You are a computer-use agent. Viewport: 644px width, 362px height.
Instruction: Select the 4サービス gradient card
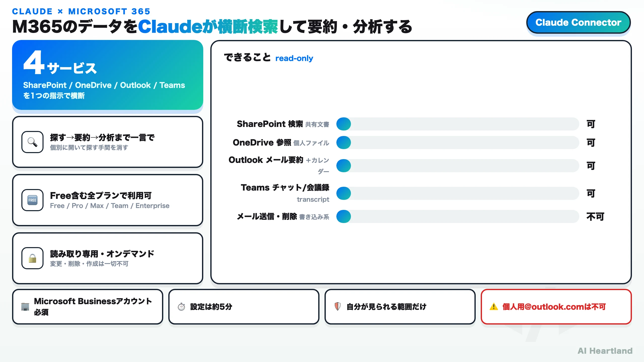coord(108,75)
